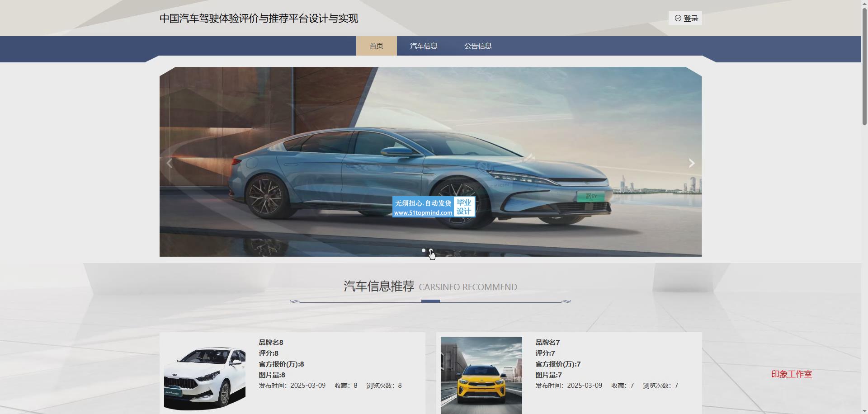Click the login check-circle icon

(678, 18)
